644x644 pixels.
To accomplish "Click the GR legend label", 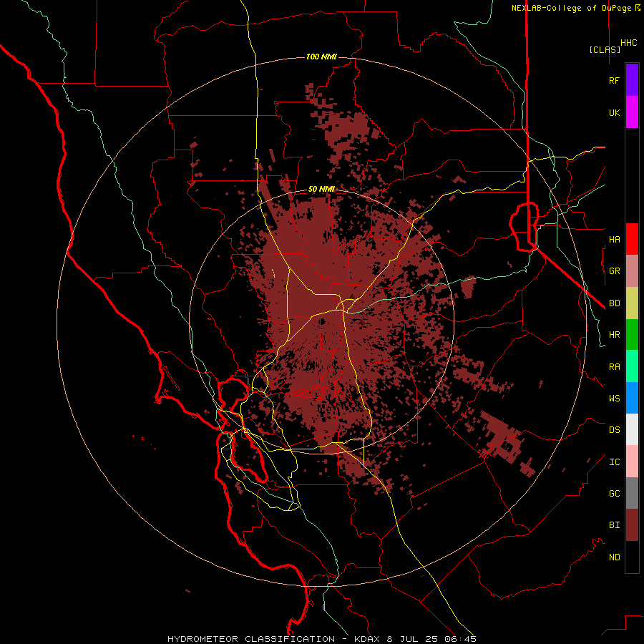I will tap(614, 271).
